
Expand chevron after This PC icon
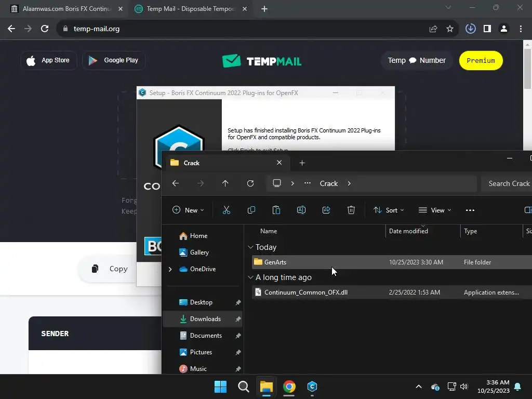coord(292,183)
